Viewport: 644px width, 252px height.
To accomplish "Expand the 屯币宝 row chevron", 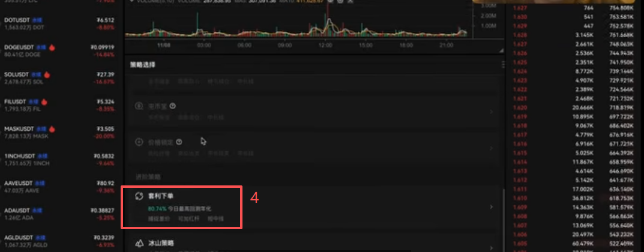I will point(491,112).
